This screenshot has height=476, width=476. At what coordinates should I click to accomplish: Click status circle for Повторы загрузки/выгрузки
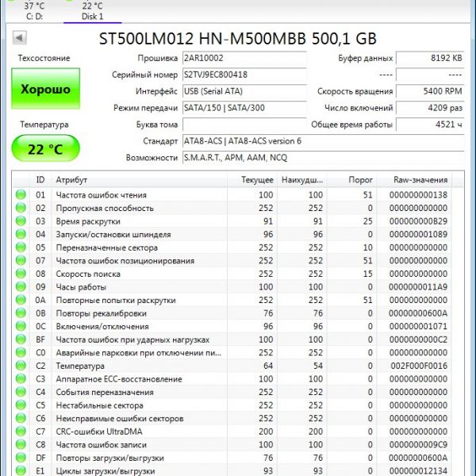pyautogui.click(x=21, y=458)
